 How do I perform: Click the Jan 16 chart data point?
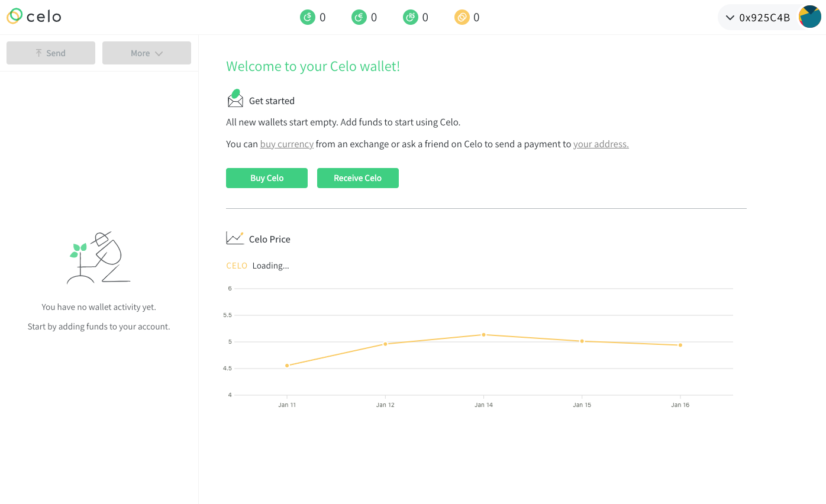(x=680, y=345)
